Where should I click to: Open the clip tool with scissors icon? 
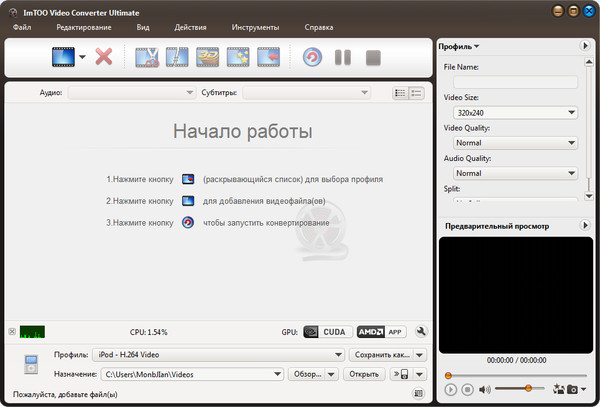coord(148,58)
